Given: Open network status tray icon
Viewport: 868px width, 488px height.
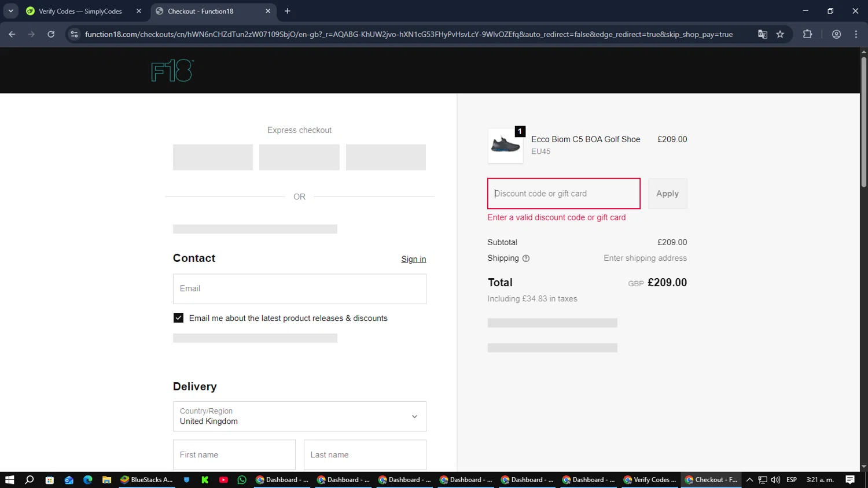Looking at the screenshot, I should pyautogui.click(x=763, y=480).
